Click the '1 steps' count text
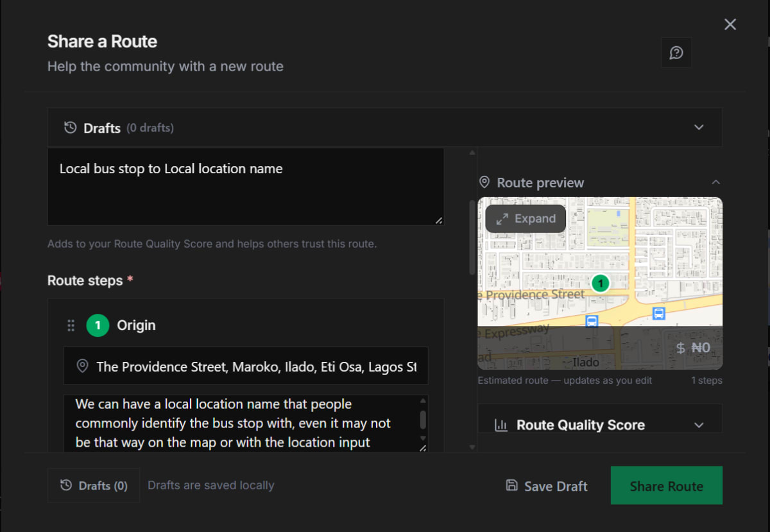Image resolution: width=770 pixels, height=532 pixels. click(x=706, y=381)
